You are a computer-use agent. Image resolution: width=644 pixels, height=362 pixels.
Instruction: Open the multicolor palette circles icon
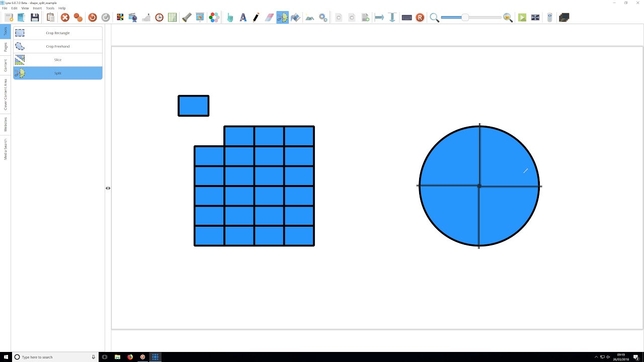pyautogui.click(x=214, y=18)
